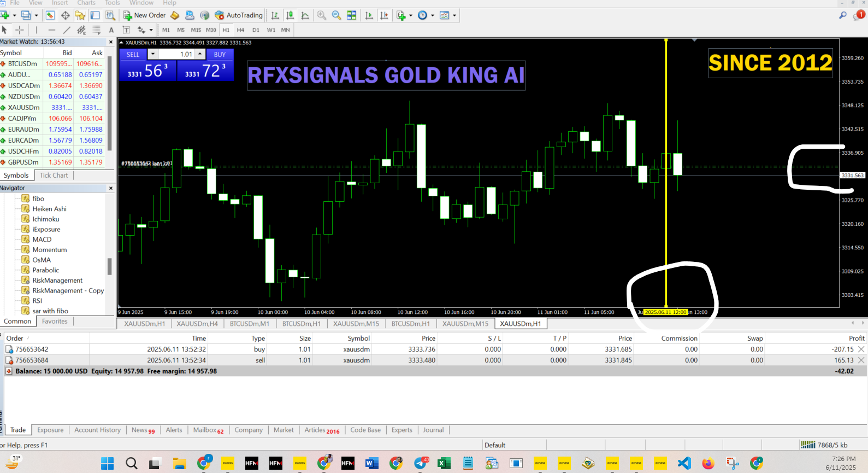Open Excel from the taskbar

coord(444,464)
